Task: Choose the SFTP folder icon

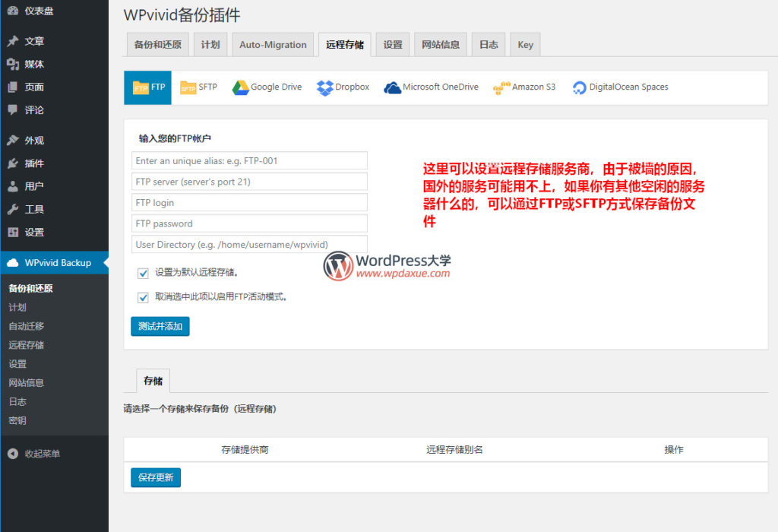Action: pos(188,87)
